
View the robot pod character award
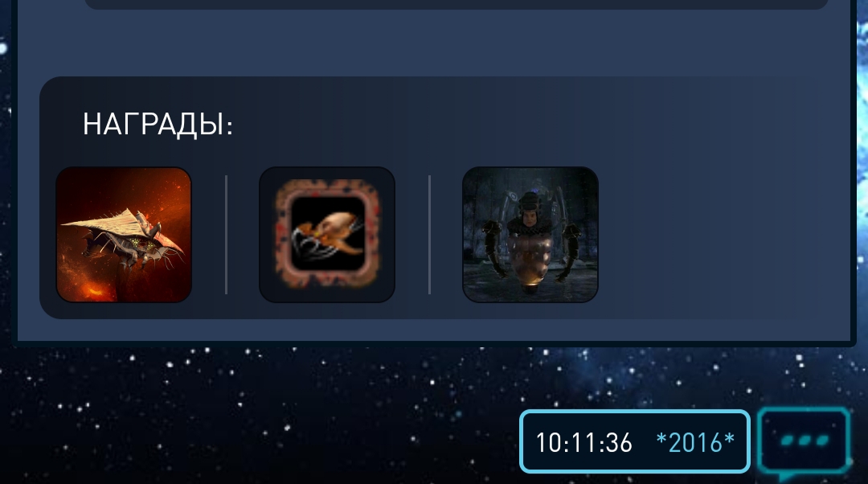tap(530, 235)
